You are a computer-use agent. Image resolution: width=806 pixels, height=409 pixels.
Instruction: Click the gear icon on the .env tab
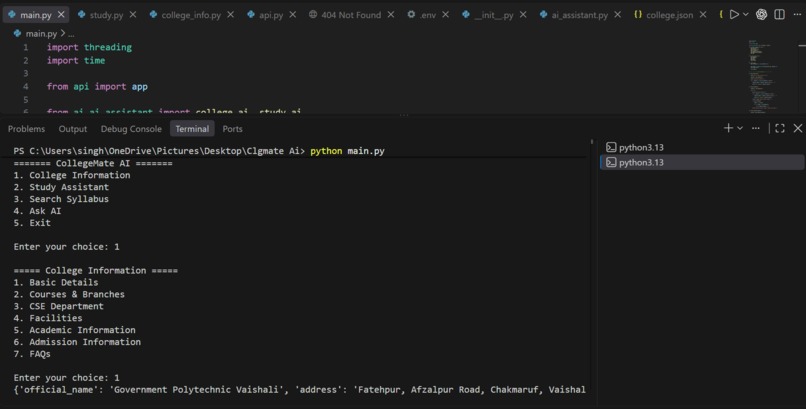click(411, 14)
